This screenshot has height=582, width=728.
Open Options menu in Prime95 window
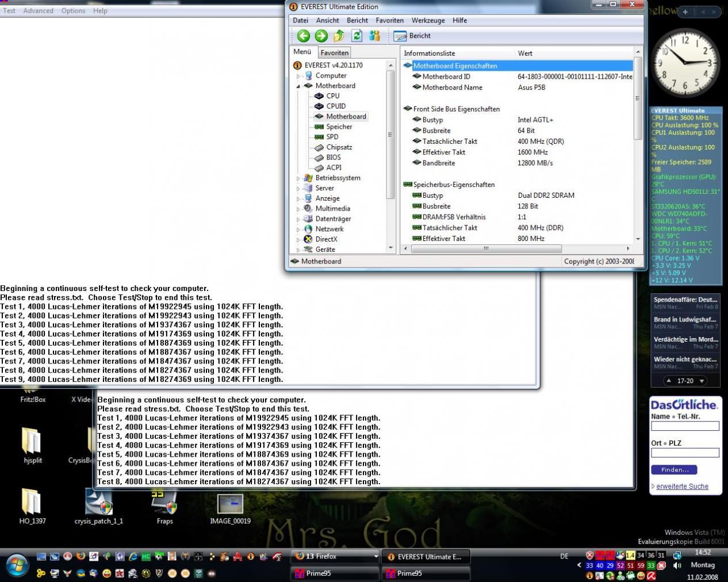click(x=73, y=10)
